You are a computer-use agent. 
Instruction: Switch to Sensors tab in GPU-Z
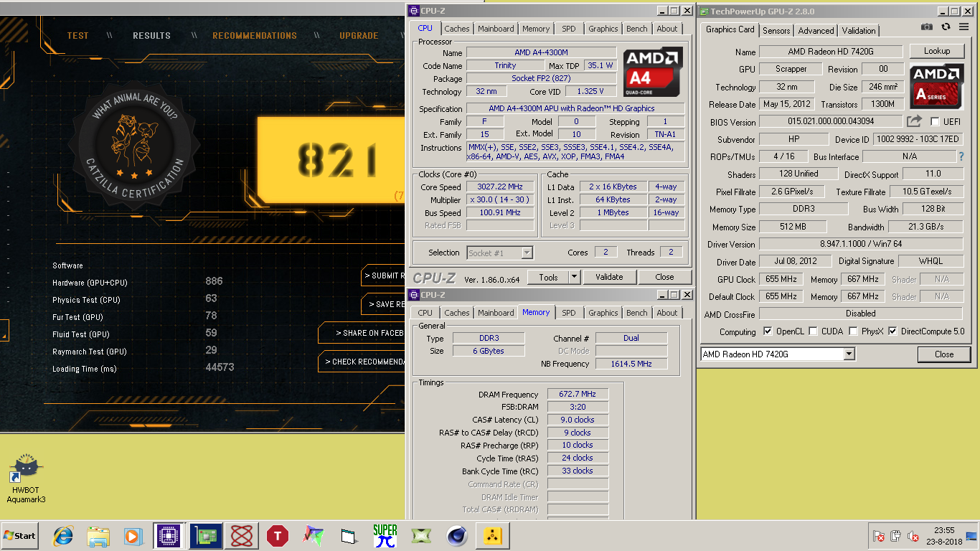pyautogui.click(x=776, y=31)
